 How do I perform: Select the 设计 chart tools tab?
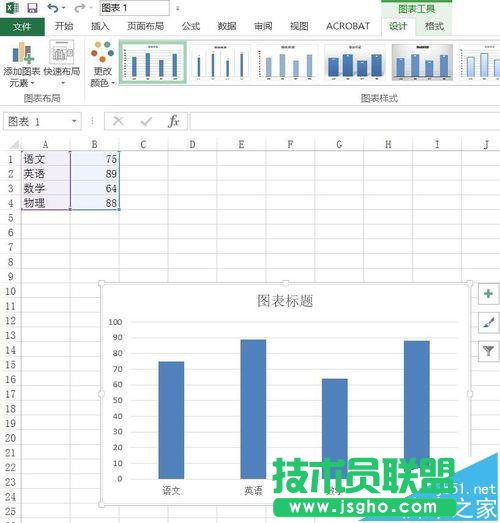click(398, 26)
